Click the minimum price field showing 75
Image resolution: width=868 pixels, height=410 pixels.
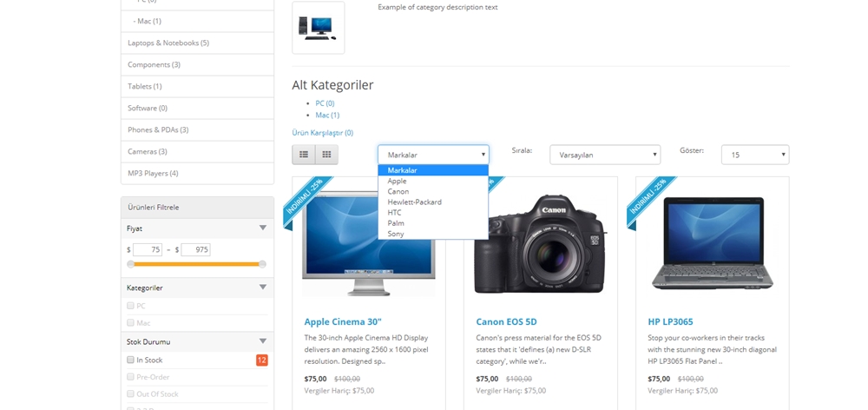point(148,250)
